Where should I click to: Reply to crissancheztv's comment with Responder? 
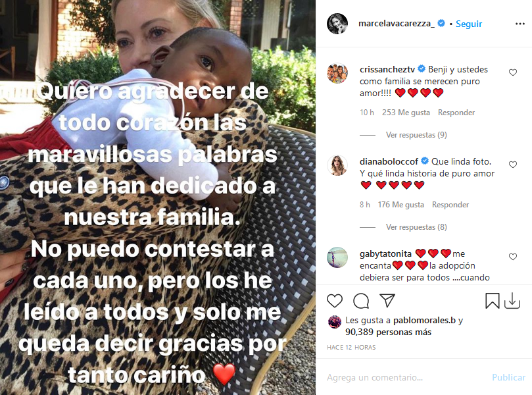click(456, 113)
